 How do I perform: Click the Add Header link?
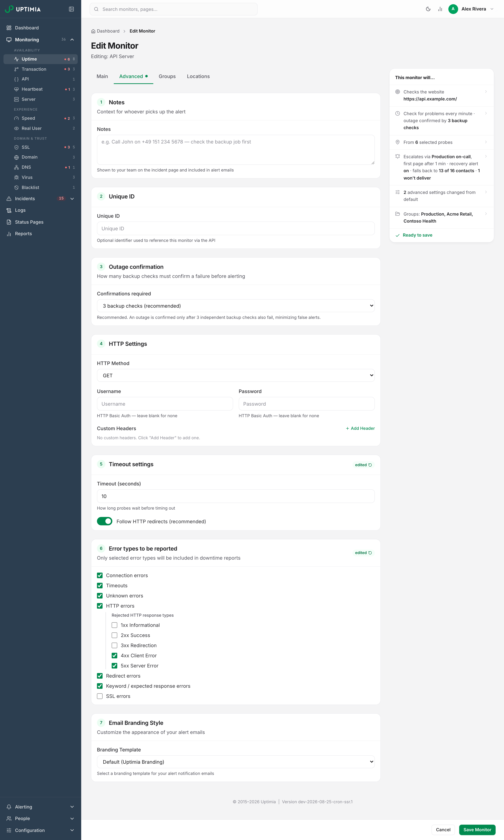(x=360, y=429)
